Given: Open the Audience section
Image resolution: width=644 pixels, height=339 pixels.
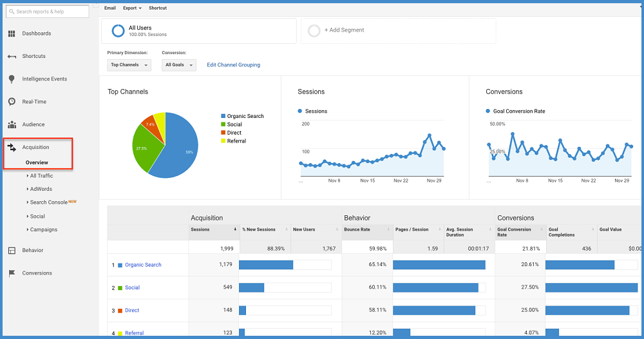Looking at the screenshot, I should [33, 124].
